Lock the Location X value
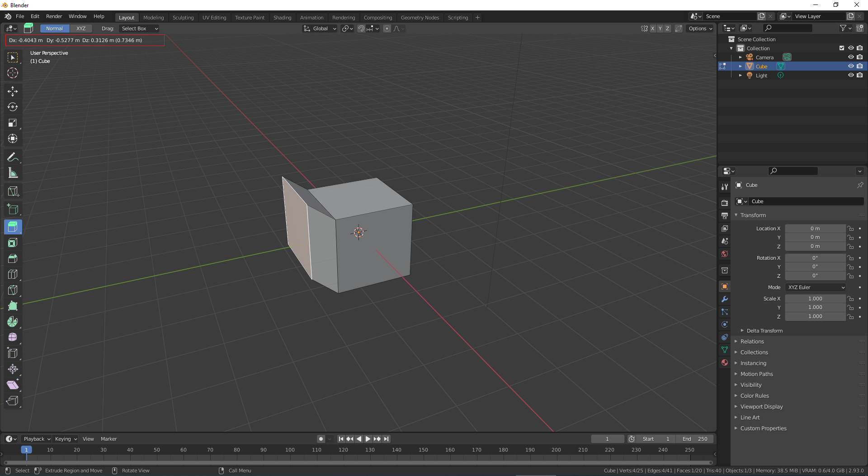868x476 pixels. tap(851, 228)
